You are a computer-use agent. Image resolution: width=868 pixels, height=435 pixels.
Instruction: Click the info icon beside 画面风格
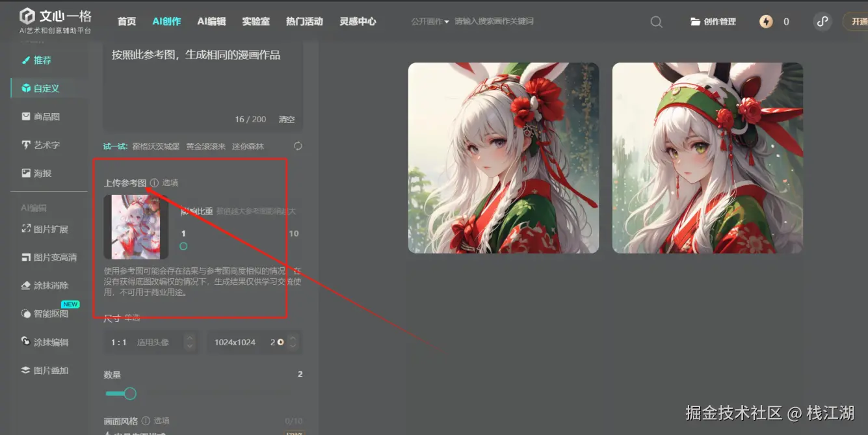coord(146,421)
